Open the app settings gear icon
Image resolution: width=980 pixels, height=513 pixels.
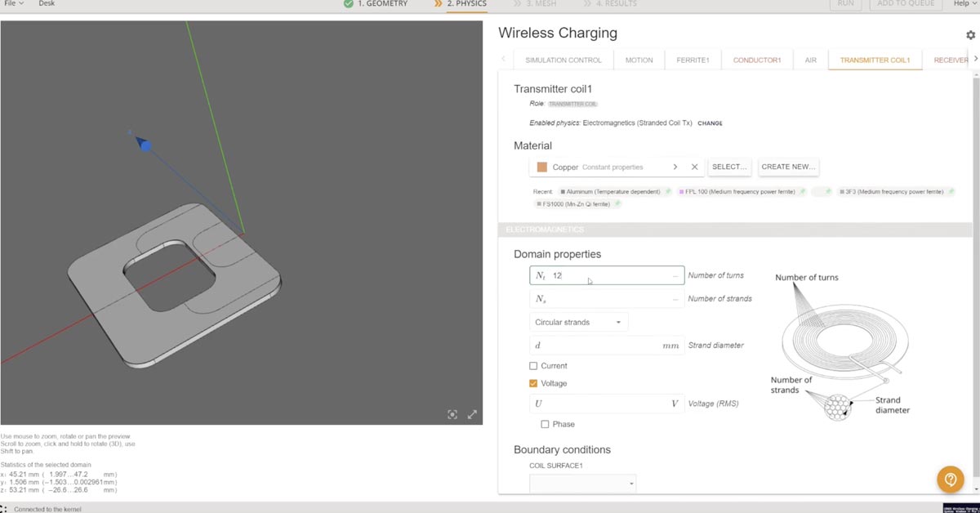[x=970, y=35]
